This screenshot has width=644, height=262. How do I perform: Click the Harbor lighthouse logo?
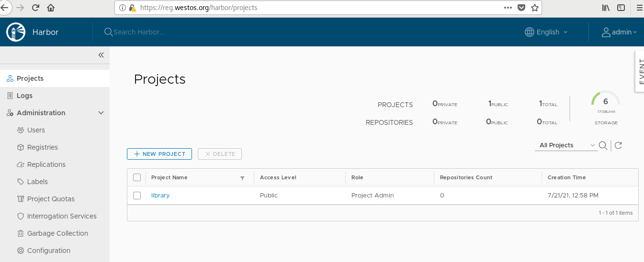point(15,32)
